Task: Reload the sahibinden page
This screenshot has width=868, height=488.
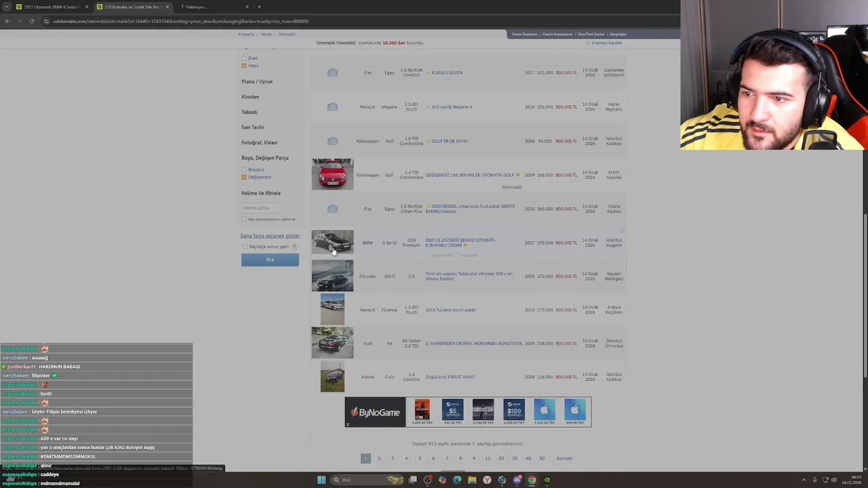Action: (31, 21)
